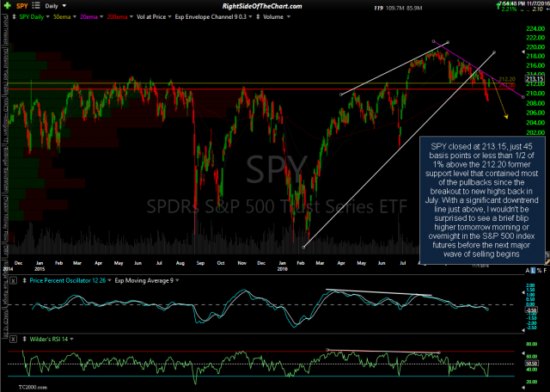Open the Daily timeframe dropdown
This screenshot has height=392, width=550.
pyautogui.click(x=64, y=6)
